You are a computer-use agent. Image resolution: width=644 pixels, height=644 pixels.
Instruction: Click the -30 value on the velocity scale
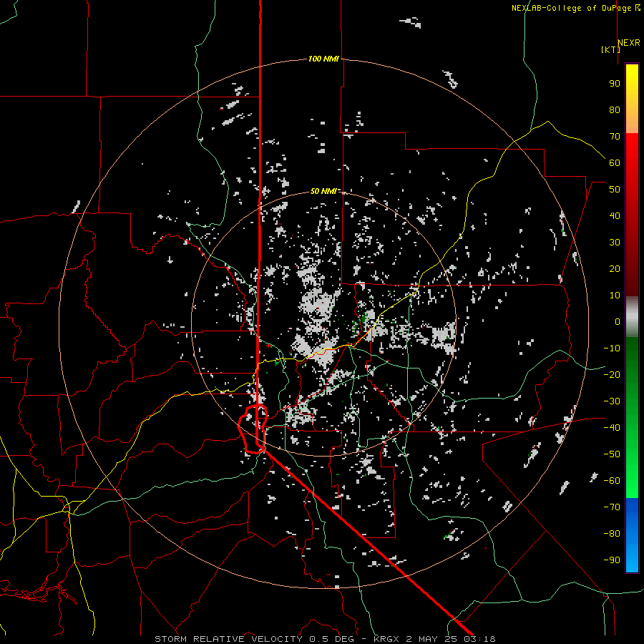[x=612, y=401]
